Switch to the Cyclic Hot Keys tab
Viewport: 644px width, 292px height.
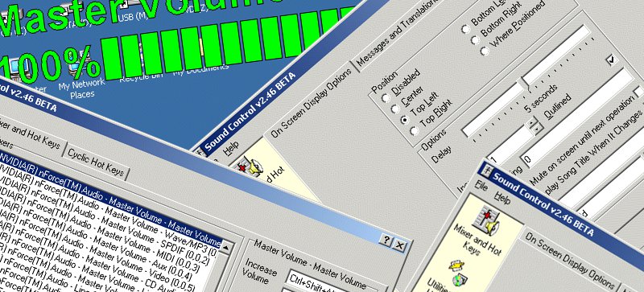point(96,163)
